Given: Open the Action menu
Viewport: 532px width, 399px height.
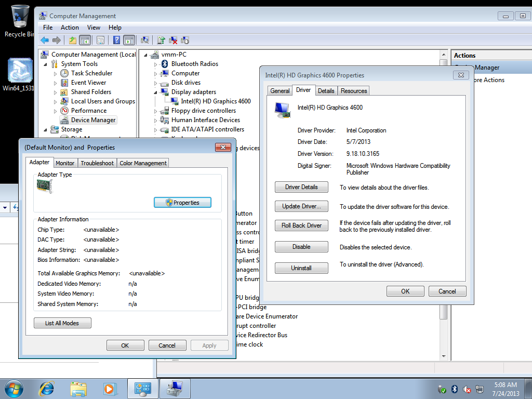Looking at the screenshot, I should pyautogui.click(x=70, y=28).
